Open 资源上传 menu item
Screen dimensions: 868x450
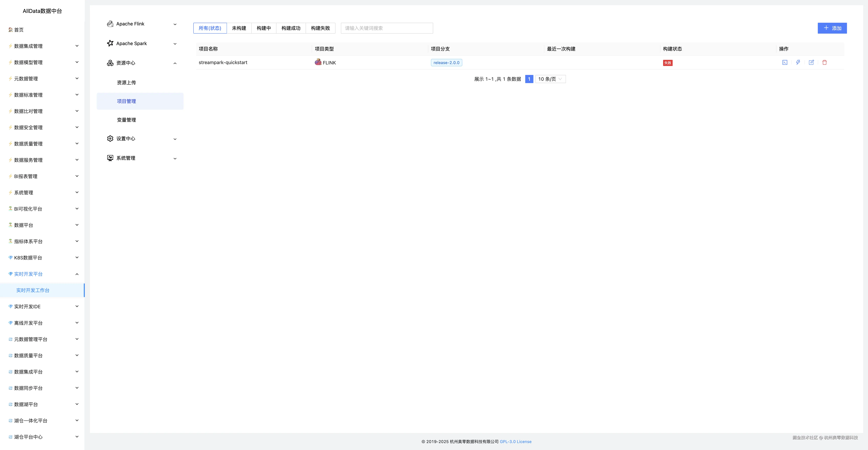pos(126,83)
